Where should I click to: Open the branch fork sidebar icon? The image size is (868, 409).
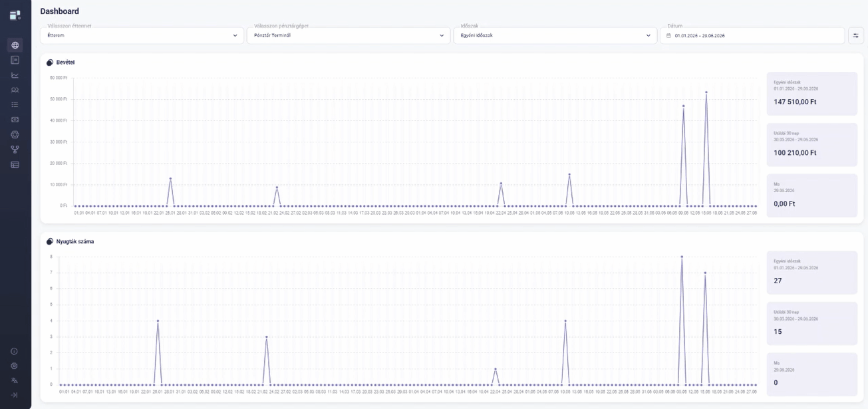(15, 150)
